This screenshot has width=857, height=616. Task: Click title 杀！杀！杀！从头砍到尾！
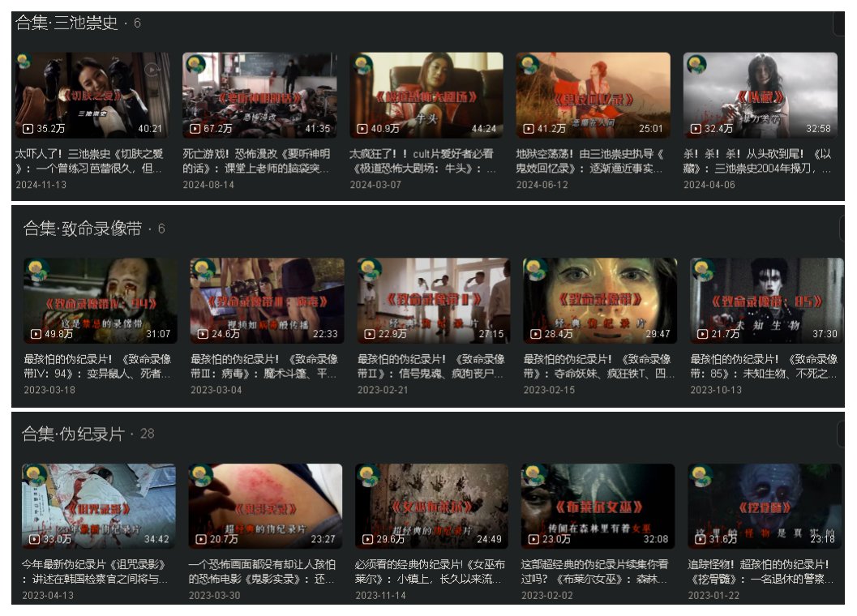757,160
